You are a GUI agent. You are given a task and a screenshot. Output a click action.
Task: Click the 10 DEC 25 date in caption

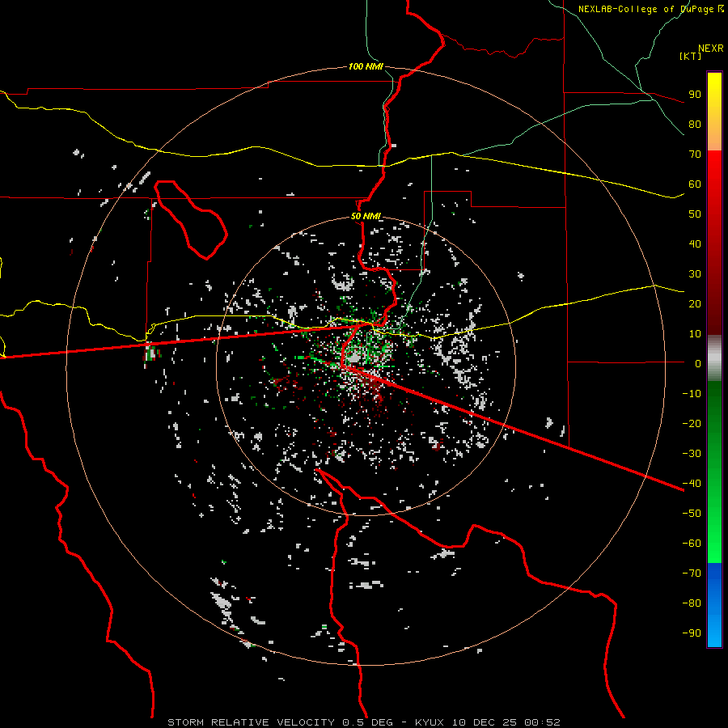485,722
